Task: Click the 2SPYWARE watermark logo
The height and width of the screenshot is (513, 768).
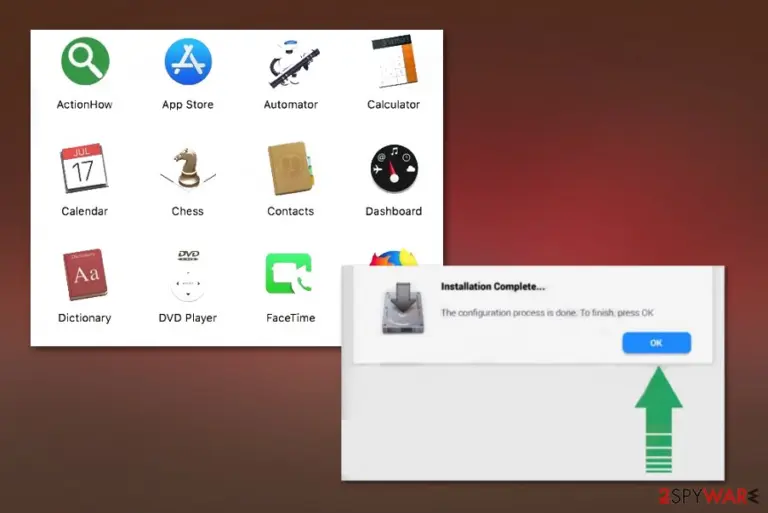Action: pyautogui.click(x=708, y=496)
